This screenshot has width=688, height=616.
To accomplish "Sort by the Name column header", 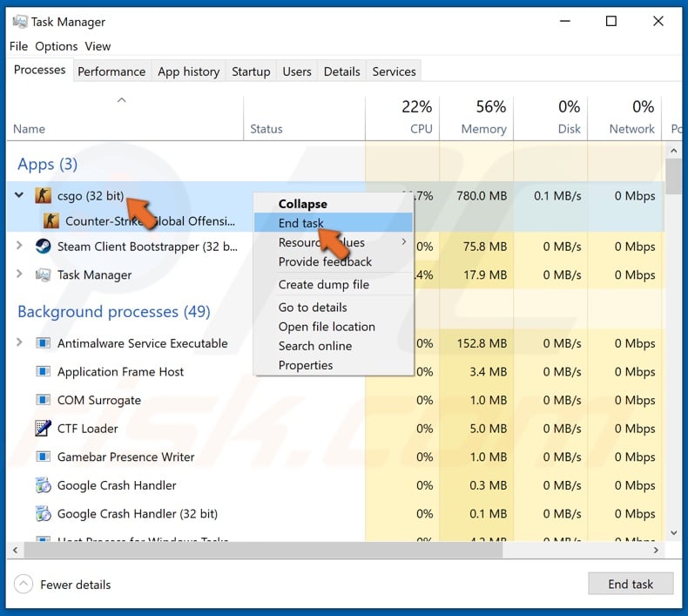I will 125,118.
